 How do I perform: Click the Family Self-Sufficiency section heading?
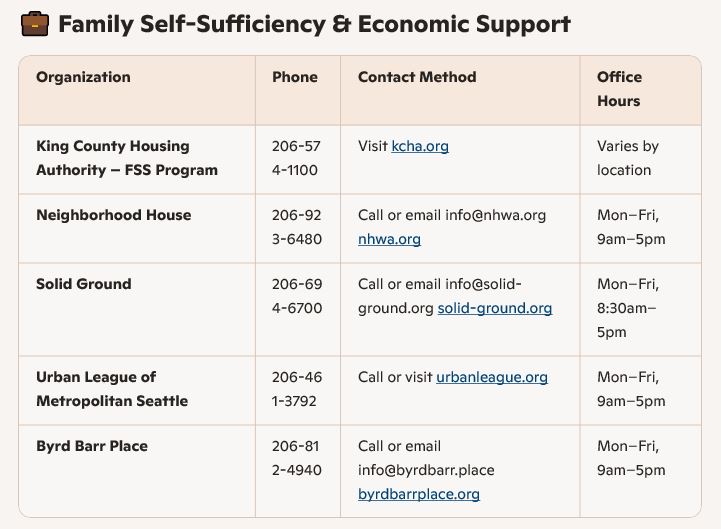point(314,24)
